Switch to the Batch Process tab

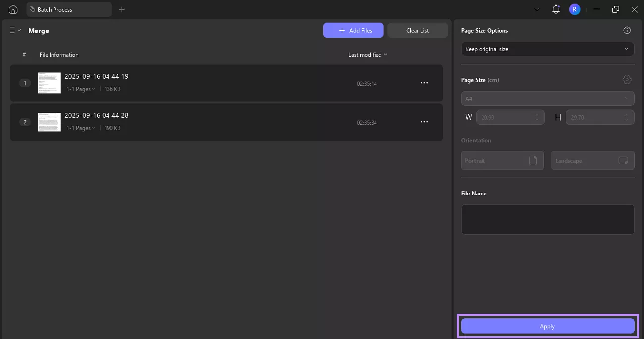tap(69, 9)
